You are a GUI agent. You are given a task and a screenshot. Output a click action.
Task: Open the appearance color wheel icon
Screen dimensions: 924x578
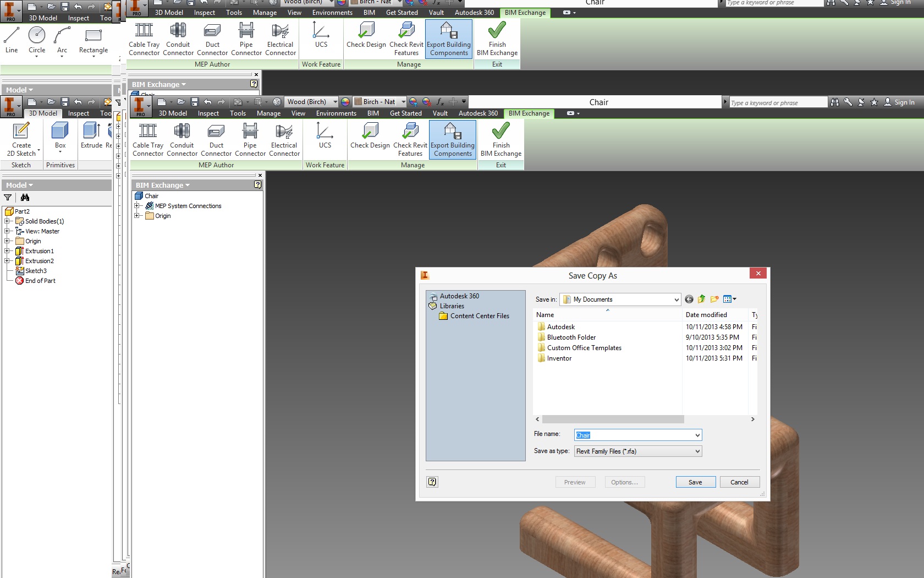(345, 102)
